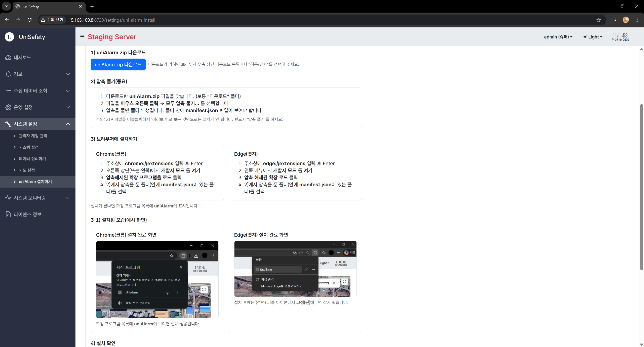The image size is (644, 347).
Task: Bookmark this page with the star icon
Action: click(599, 20)
